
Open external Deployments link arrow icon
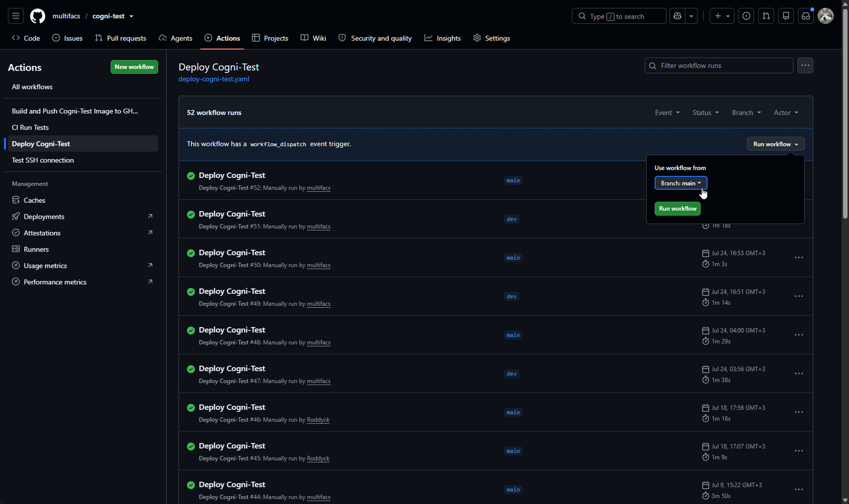click(150, 216)
